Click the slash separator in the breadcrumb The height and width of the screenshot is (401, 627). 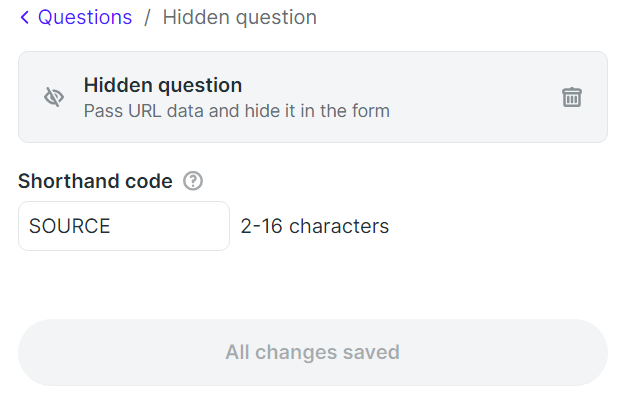click(x=147, y=18)
